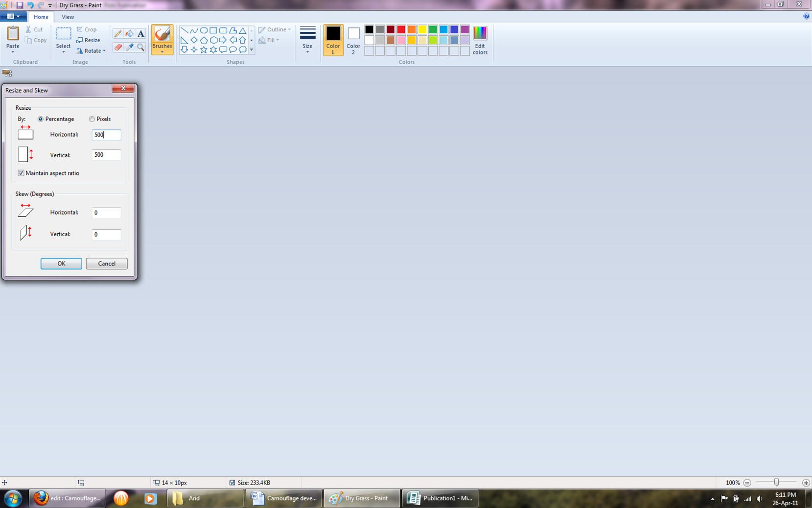Viewport: 812px width, 508px height.
Task: Select Color 1 foreground button
Action: (333, 40)
